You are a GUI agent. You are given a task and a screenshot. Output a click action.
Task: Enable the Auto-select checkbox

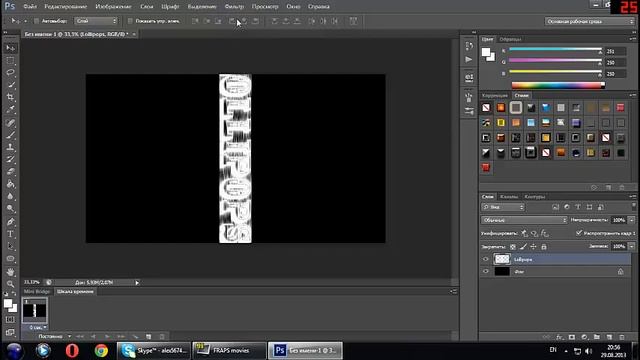pos(36,21)
